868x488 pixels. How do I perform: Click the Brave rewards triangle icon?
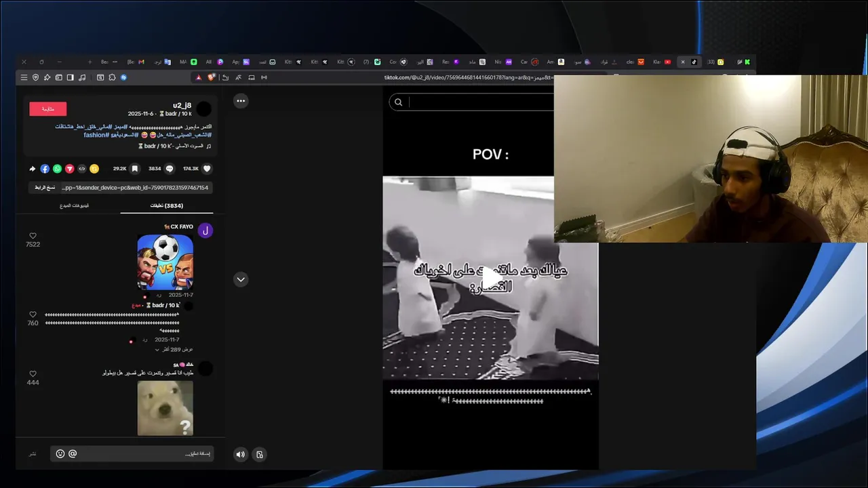coord(199,77)
